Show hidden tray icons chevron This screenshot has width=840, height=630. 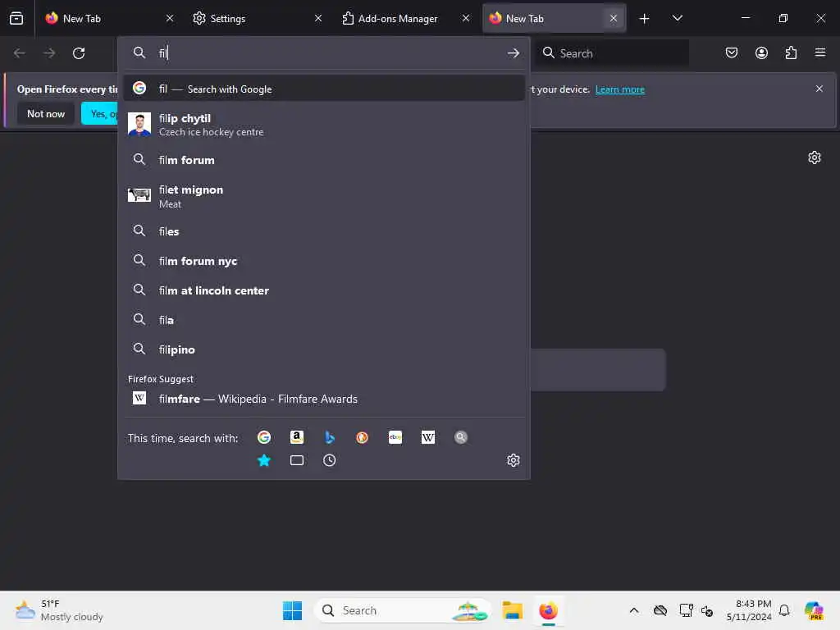coord(634,610)
